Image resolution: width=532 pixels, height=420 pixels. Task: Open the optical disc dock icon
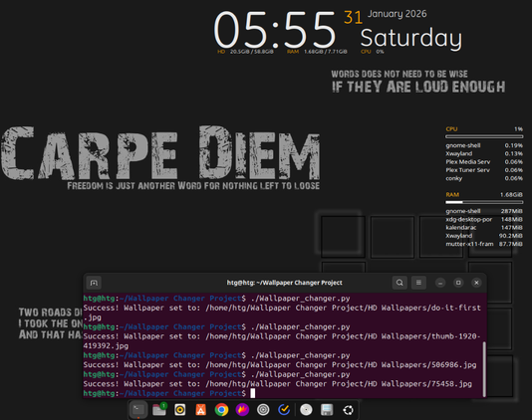[306, 410]
